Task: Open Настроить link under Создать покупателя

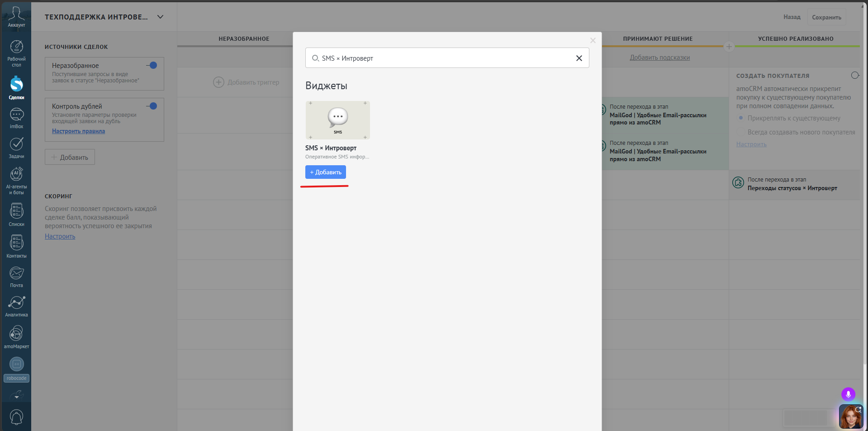Action: (751, 144)
